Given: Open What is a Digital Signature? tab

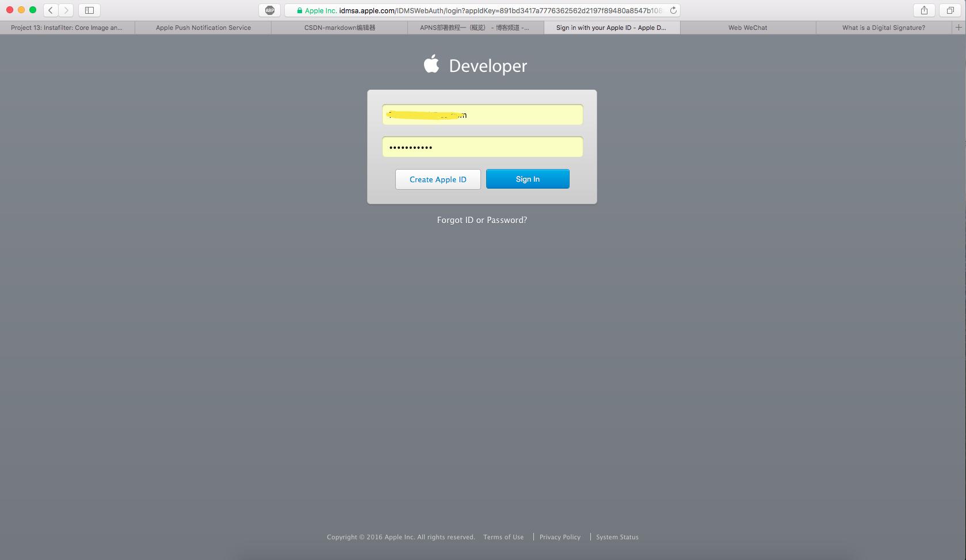Looking at the screenshot, I should [x=884, y=28].
